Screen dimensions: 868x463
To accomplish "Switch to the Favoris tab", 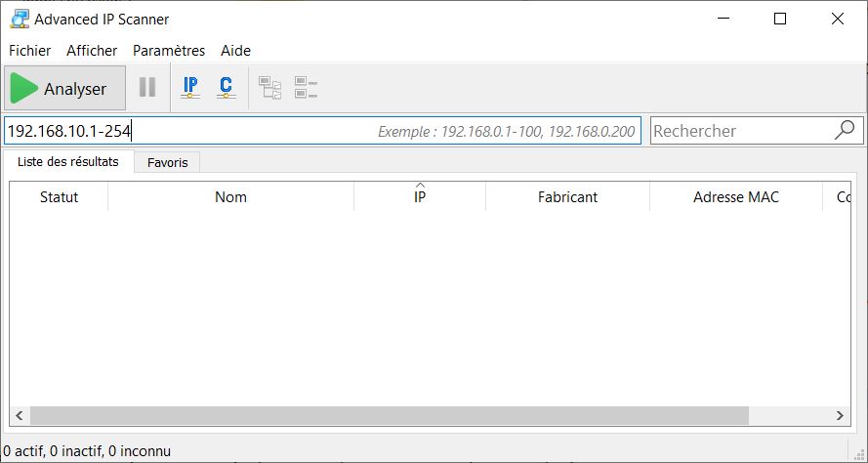I will [168, 163].
